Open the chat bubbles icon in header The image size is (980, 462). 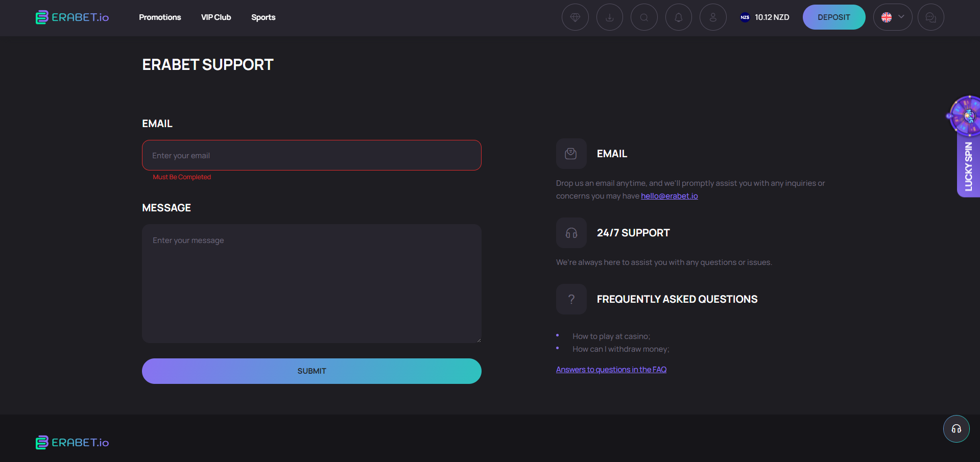click(x=931, y=17)
